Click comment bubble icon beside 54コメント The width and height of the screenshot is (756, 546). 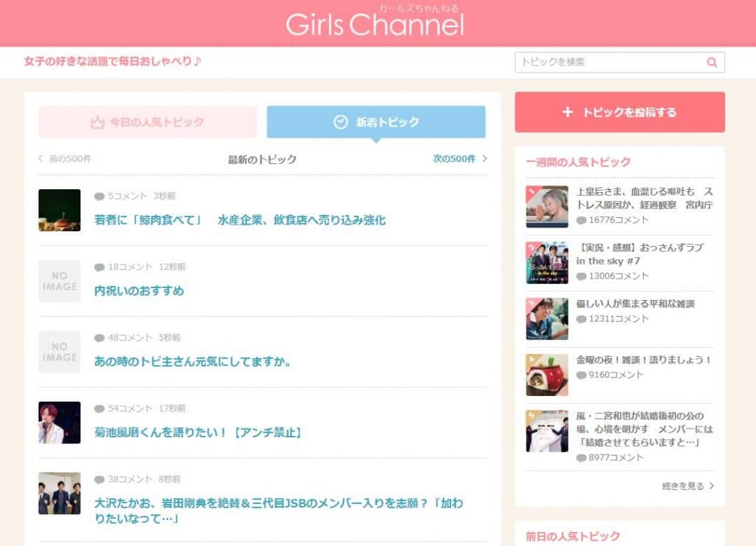pos(99,409)
